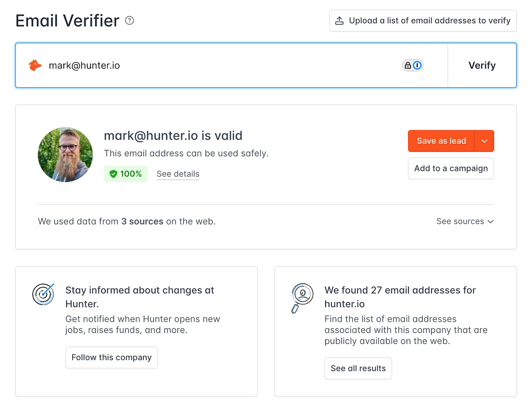532x409 pixels.
Task: Upload a list of email addresses
Action: [429, 21]
